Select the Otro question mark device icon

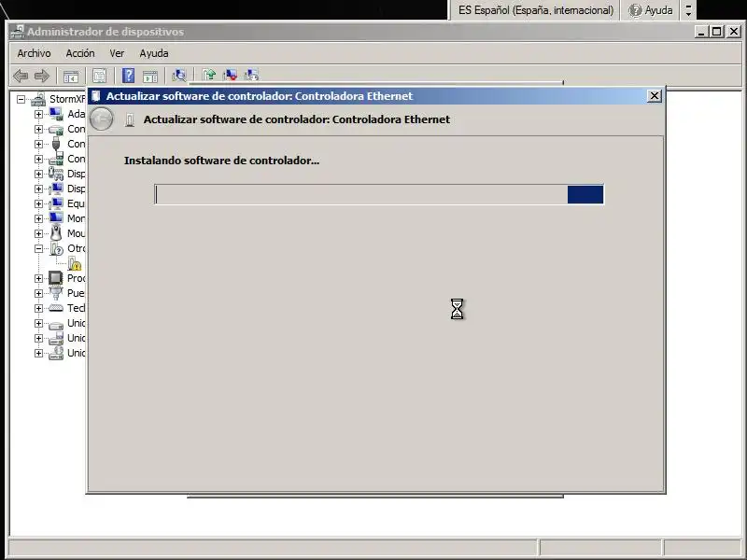[56, 248]
